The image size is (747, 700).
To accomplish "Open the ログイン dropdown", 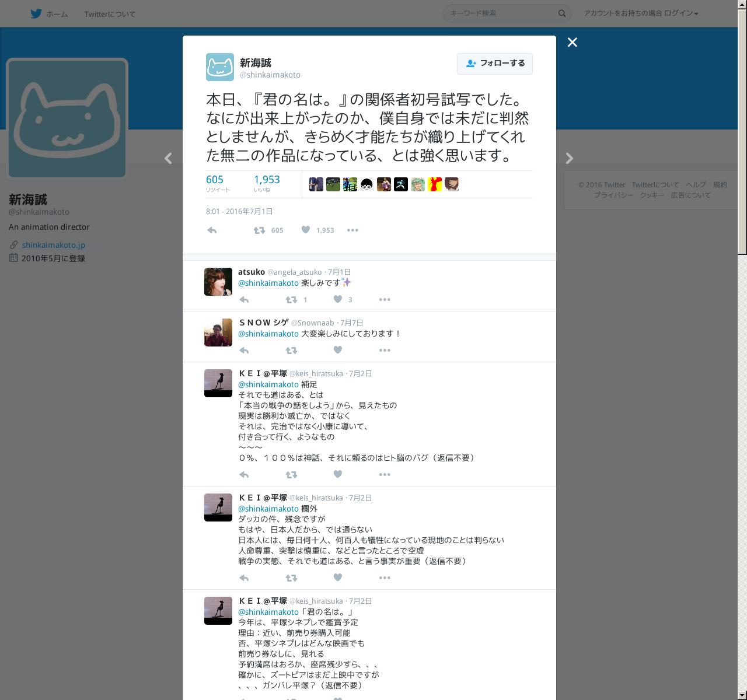I will (681, 13).
